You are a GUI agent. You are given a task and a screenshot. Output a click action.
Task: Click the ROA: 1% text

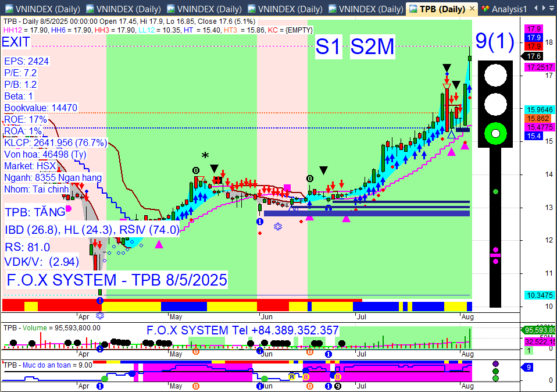tap(23, 131)
